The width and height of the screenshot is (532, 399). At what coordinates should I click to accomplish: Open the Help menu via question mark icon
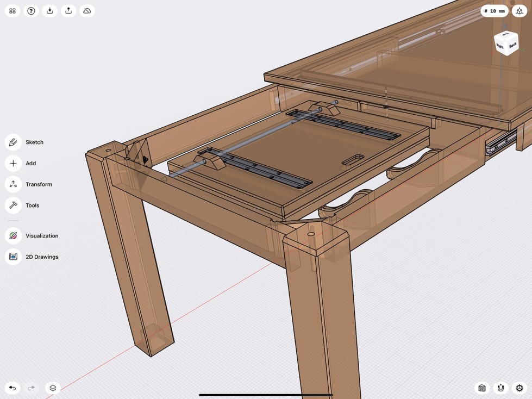(31, 10)
